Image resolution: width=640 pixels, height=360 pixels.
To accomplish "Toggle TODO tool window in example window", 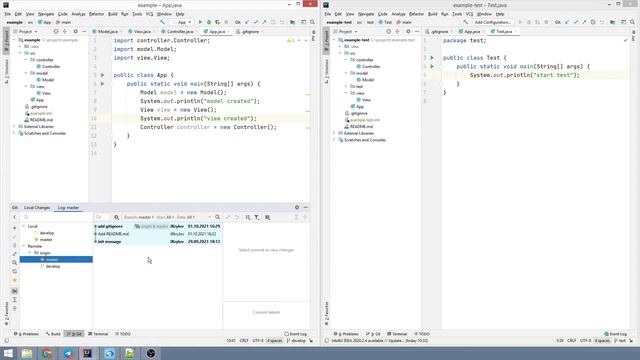I will coord(123,334).
